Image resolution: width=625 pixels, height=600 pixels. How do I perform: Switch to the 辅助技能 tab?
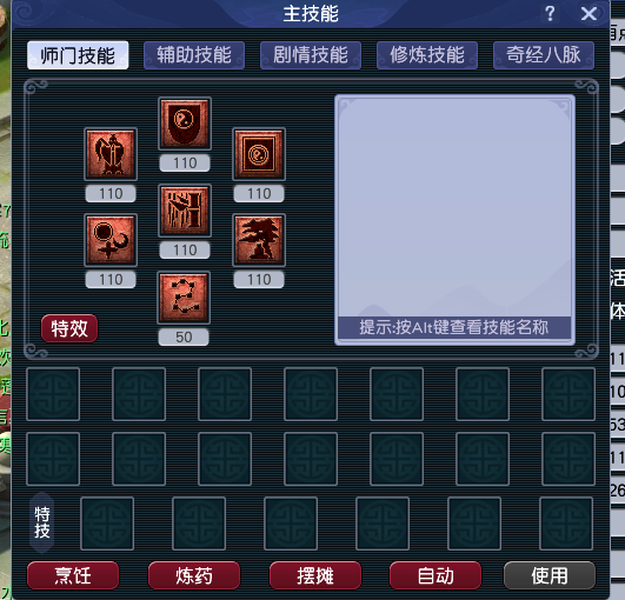point(194,55)
